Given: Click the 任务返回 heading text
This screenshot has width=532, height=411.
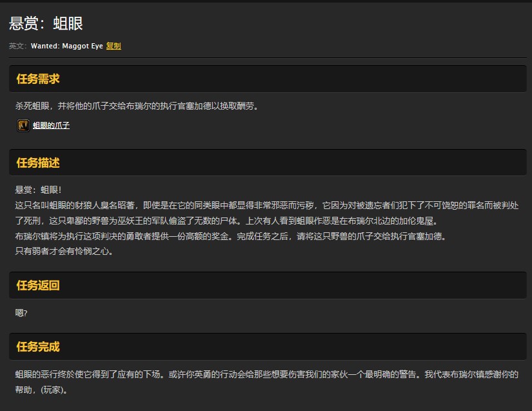Looking at the screenshot, I should (37, 285).
